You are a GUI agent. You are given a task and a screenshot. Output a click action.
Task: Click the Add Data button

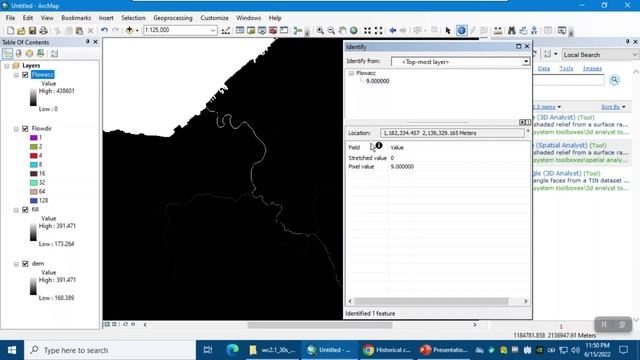coord(129,31)
